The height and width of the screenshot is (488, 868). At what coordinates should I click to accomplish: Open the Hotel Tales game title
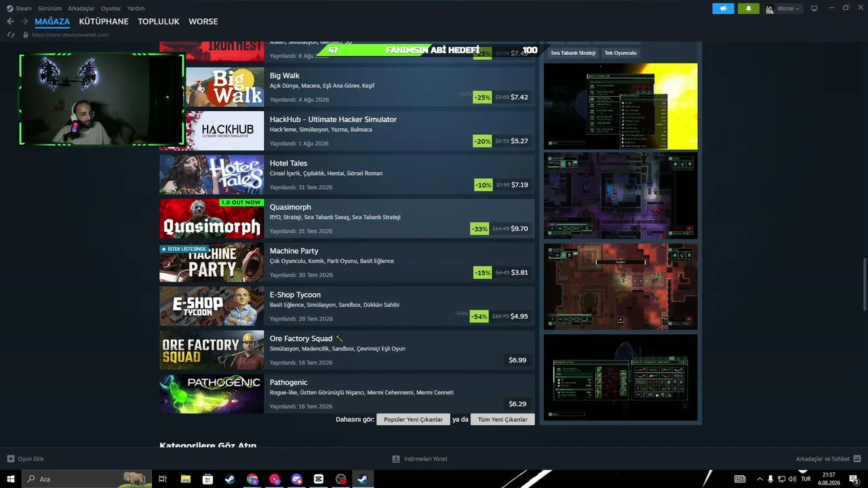pos(288,163)
